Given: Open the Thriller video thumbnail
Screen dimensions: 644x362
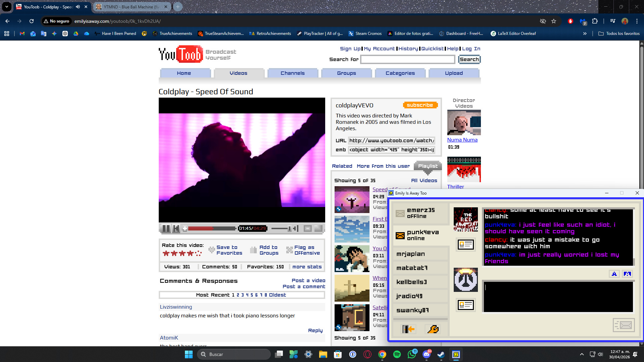Looking at the screenshot, I should [464, 169].
